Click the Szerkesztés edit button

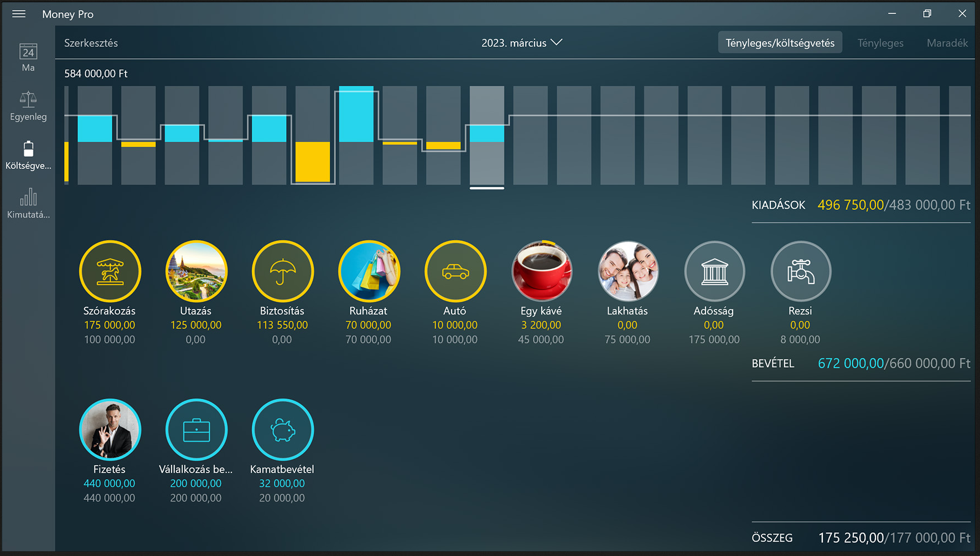point(91,43)
